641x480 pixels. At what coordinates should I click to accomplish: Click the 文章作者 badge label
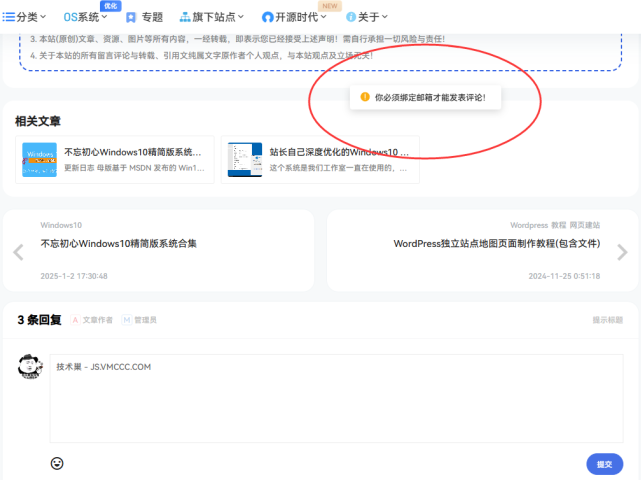pos(92,320)
